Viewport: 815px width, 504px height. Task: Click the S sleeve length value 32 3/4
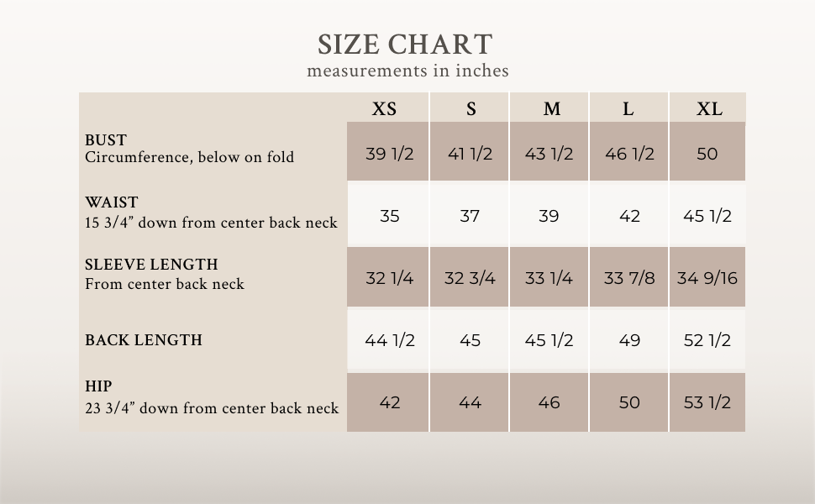[470, 278]
